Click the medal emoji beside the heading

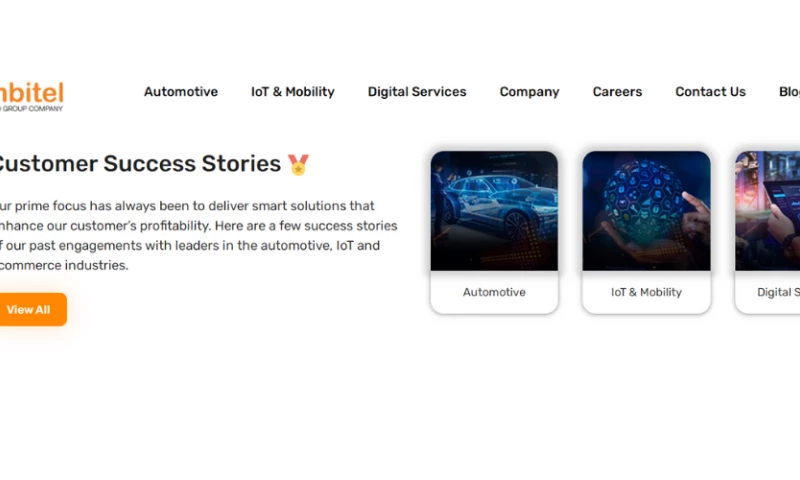(298, 164)
